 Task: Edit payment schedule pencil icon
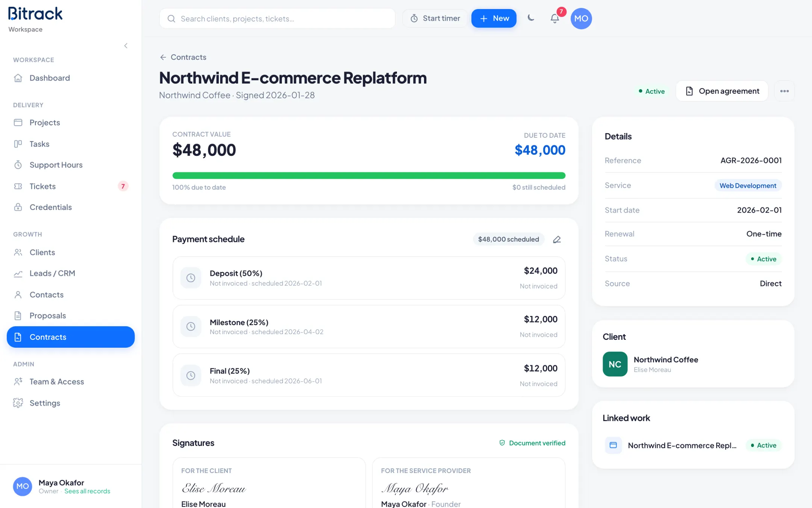click(x=557, y=239)
